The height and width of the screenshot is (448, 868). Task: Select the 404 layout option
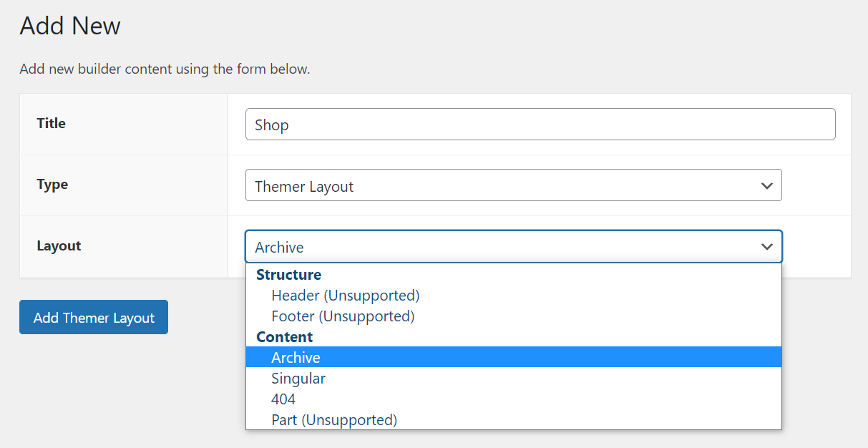pyautogui.click(x=283, y=399)
